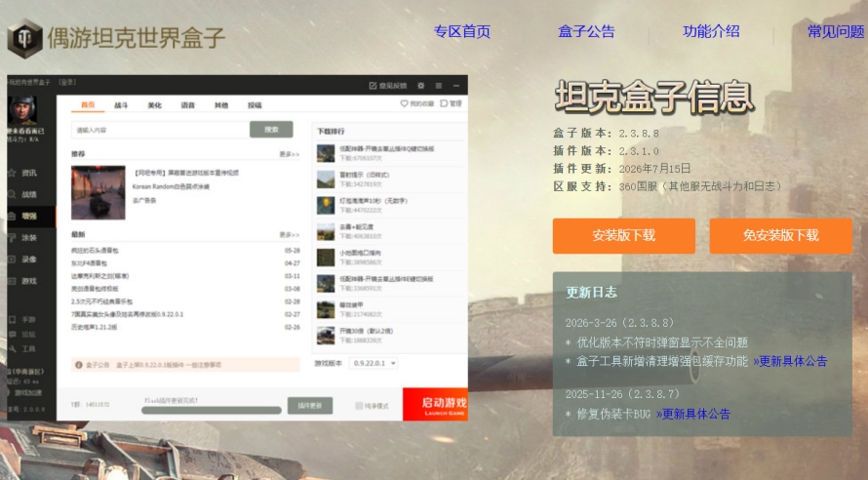Viewport: 868px width, 480px height.
Task: Click thumbnail of 小地图炮口指向 item
Action: tap(326, 257)
